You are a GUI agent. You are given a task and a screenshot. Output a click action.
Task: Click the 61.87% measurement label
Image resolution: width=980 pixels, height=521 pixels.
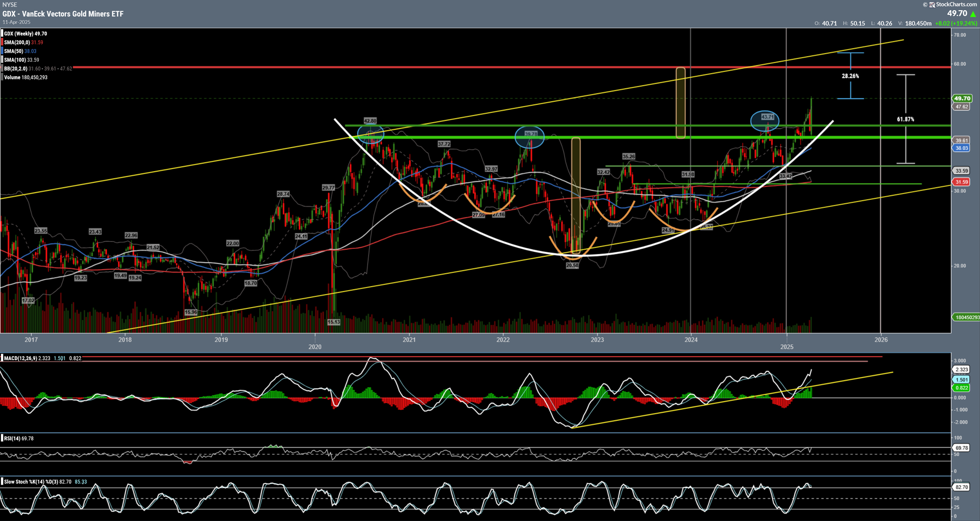coord(905,119)
